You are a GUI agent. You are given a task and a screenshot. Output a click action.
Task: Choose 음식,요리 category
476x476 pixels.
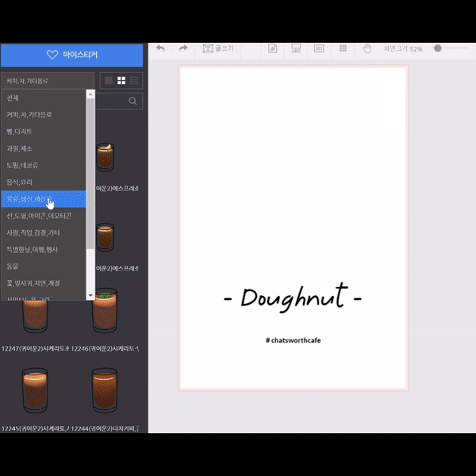(44, 182)
